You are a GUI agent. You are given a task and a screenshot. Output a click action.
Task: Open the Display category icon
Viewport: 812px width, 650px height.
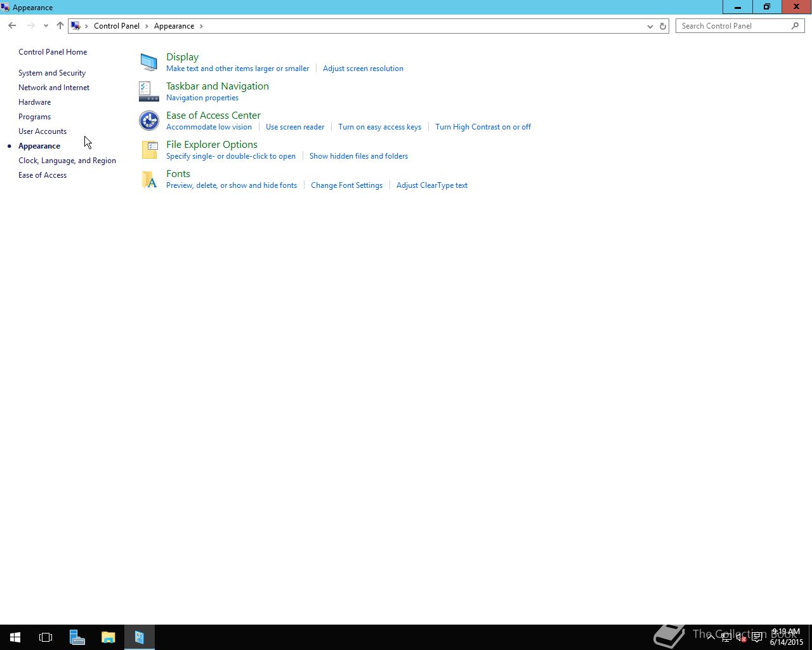coord(148,62)
